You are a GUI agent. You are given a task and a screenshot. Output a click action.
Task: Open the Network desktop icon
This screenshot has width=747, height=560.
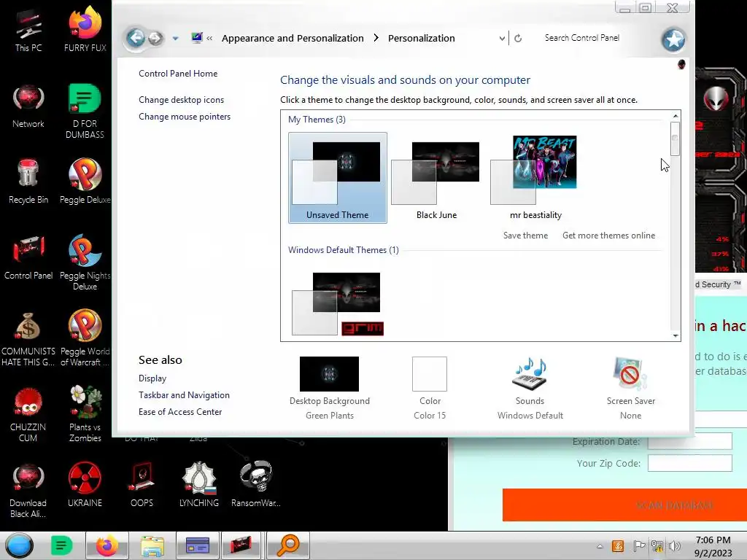[28, 106]
